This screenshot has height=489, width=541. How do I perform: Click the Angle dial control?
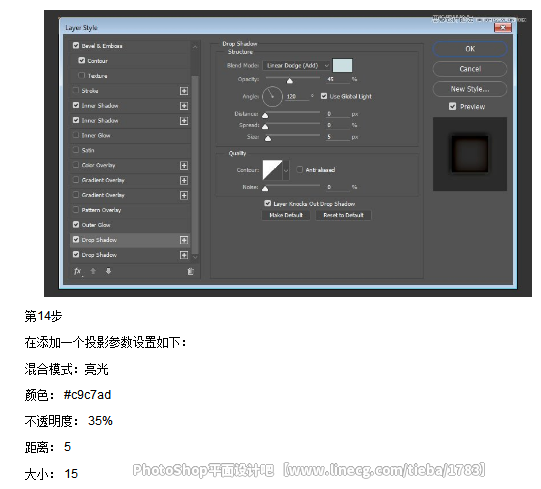[x=272, y=97]
